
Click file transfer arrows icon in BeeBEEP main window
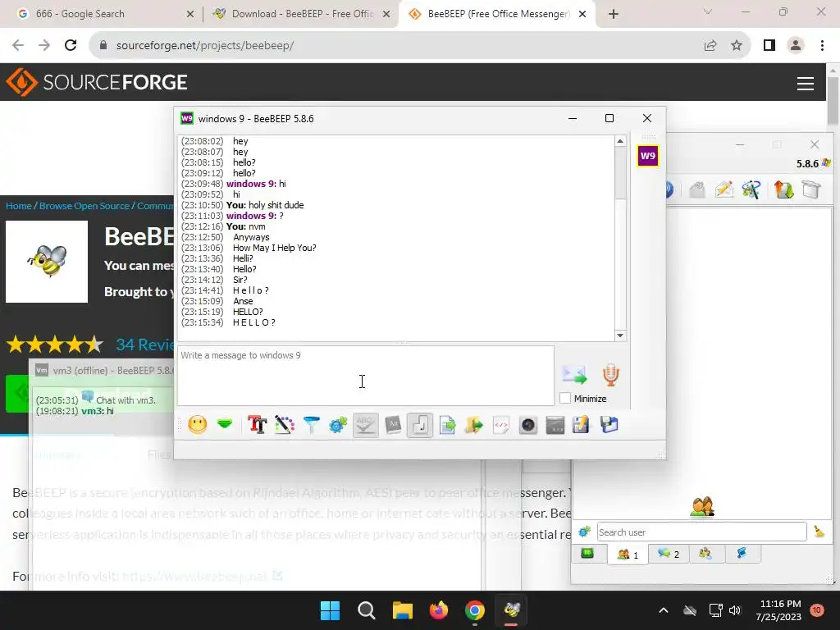point(783,189)
